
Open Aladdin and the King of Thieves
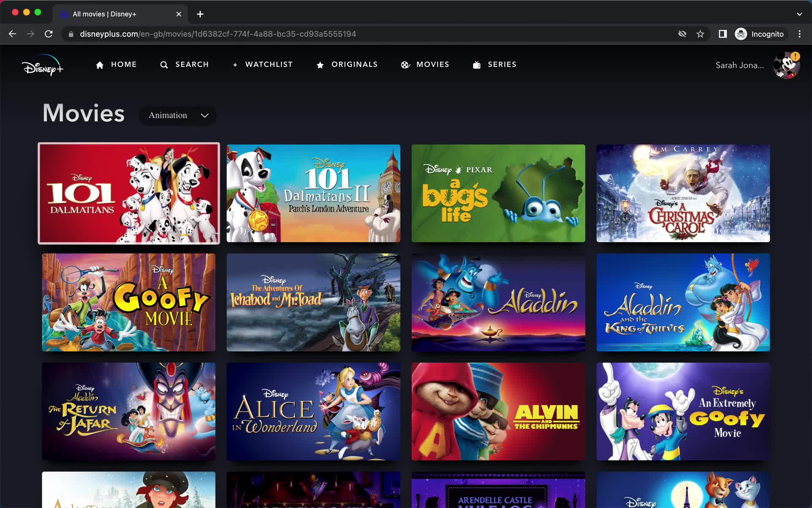(683, 302)
